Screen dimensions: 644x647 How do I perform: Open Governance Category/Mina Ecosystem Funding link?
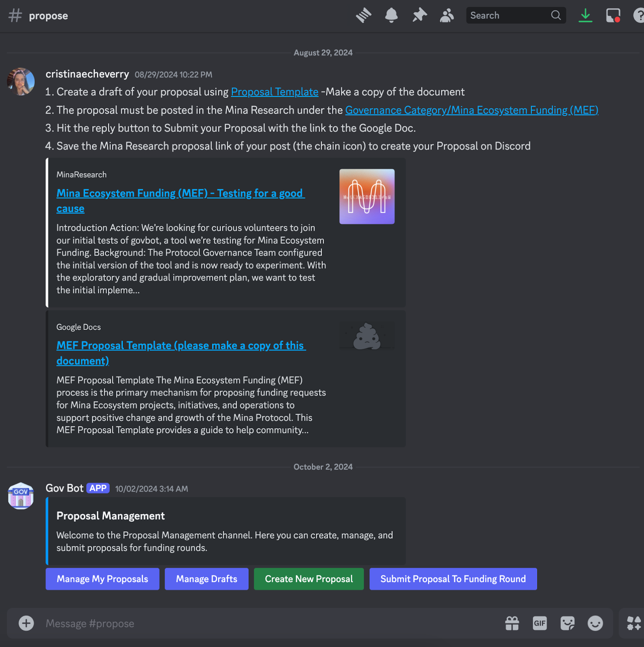click(472, 110)
